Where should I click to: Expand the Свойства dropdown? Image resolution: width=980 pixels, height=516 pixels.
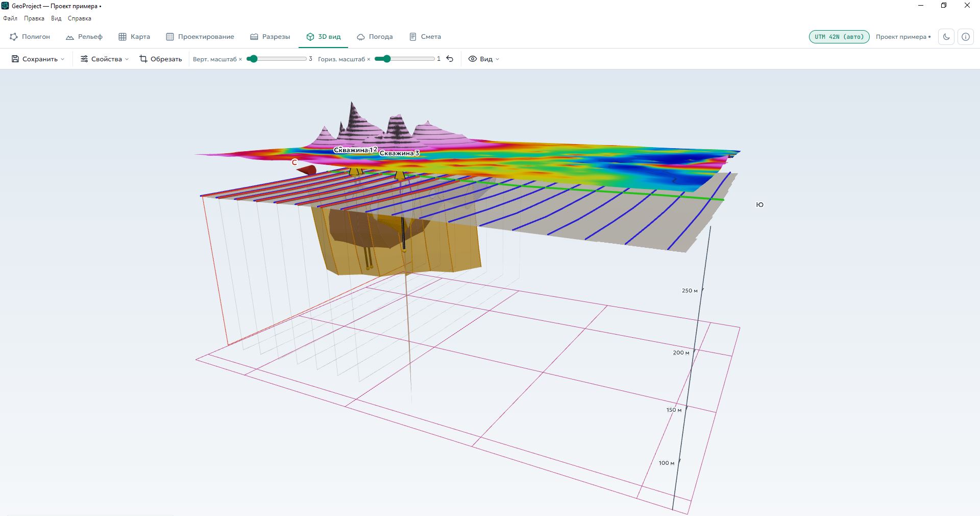pyautogui.click(x=105, y=59)
